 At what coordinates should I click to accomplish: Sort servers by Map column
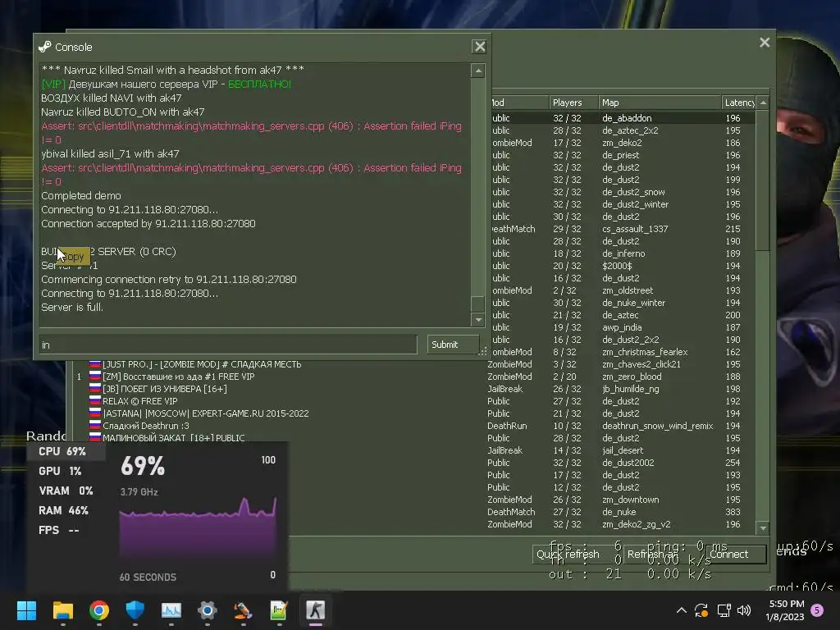(x=660, y=103)
